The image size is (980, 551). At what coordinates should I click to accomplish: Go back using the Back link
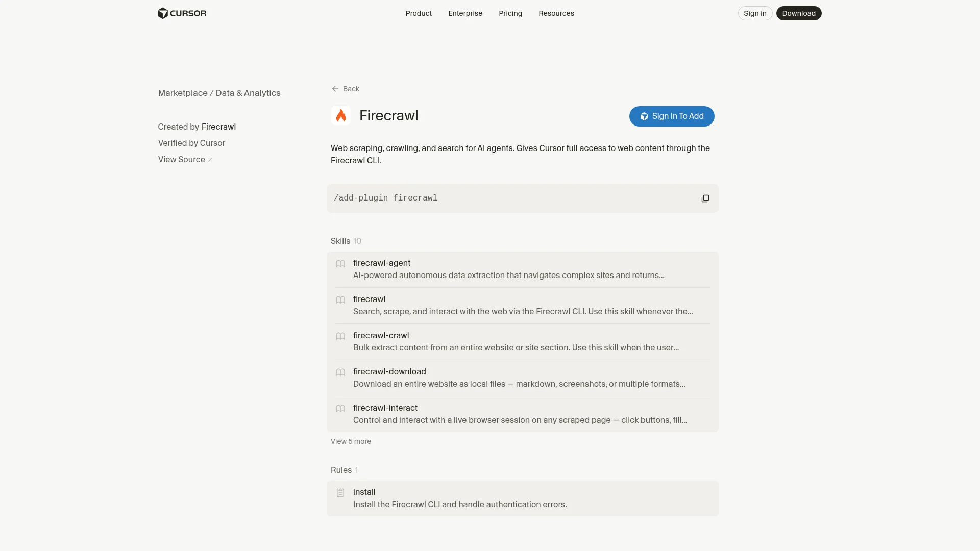[x=346, y=89]
